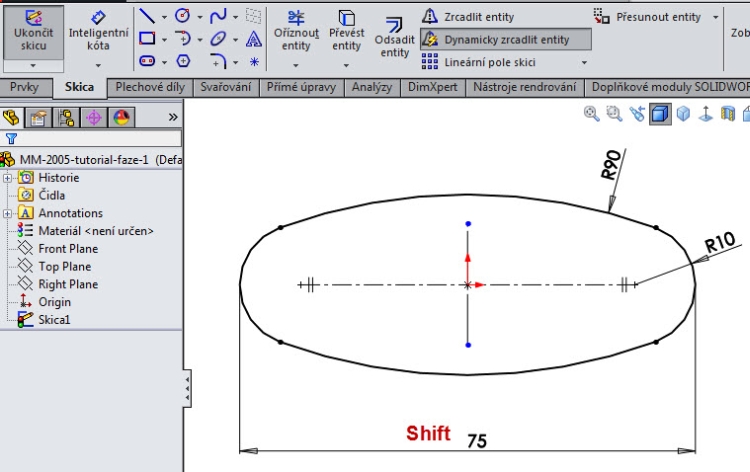The width and height of the screenshot is (750, 472).
Task: Switch to the Přímé úpravy tab
Action: [301, 87]
